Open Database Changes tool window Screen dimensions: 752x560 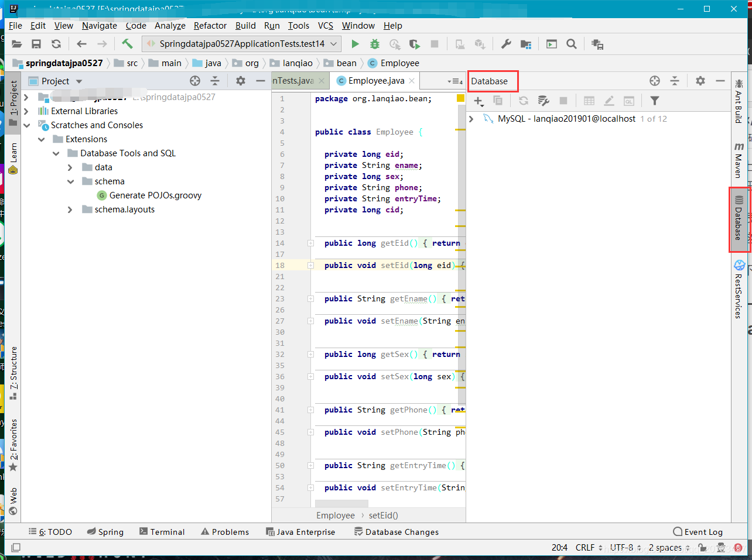point(396,532)
